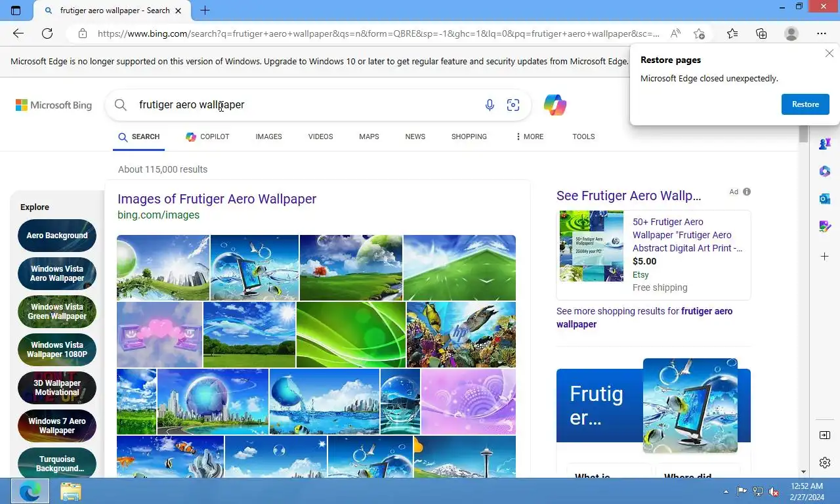This screenshot has height=504, width=840.
Task: Open the 50+ Frutiger Aero Wallpaper product link
Action: coord(688,235)
